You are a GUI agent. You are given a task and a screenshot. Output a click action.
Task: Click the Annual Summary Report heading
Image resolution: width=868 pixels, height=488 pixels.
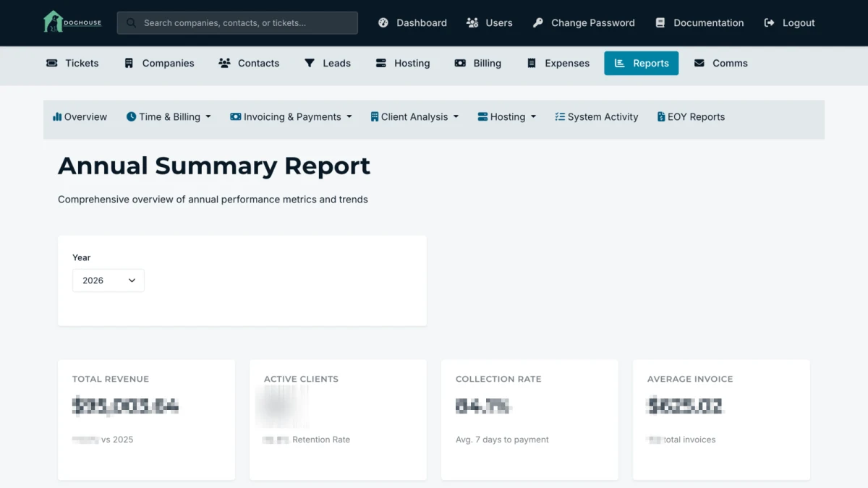click(x=214, y=166)
